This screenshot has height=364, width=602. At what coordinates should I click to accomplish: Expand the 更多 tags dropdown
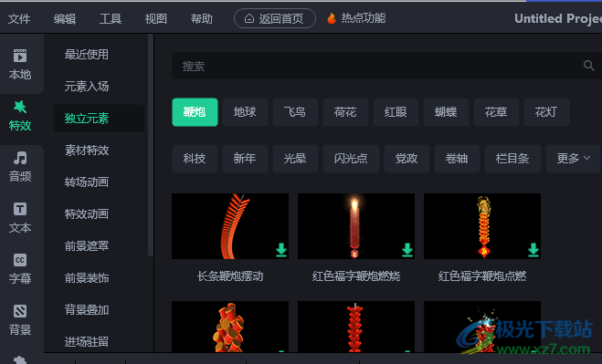click(x=573, y=159)
